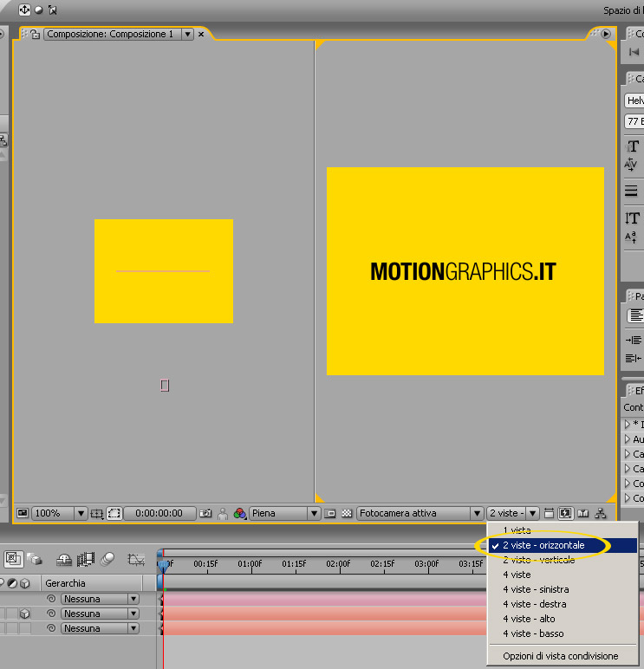Open second layer's Nessuna parent dropdown
Image resolution: width=644 pixels, height=669 pixels.
click(100, 614)
